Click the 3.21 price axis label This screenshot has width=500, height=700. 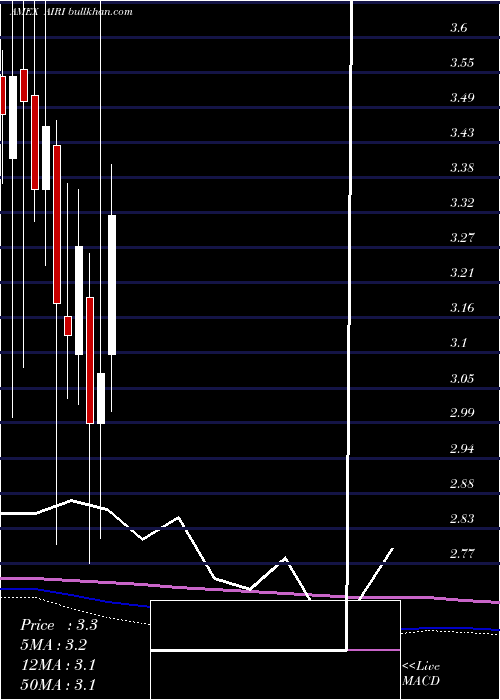click(462, 272)
